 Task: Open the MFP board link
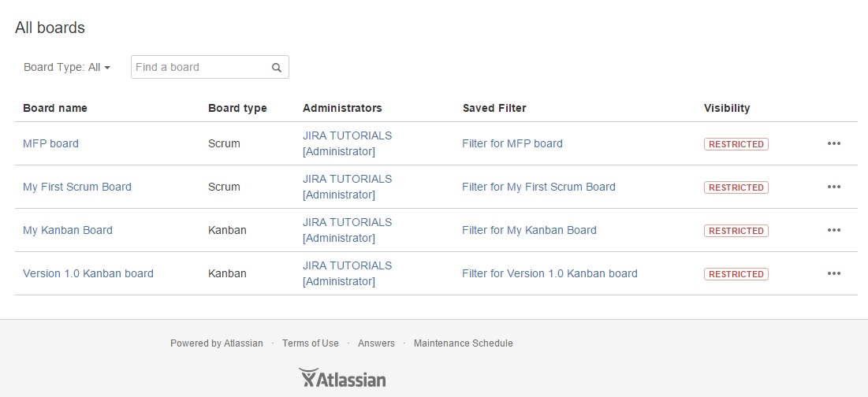[51, 144]
